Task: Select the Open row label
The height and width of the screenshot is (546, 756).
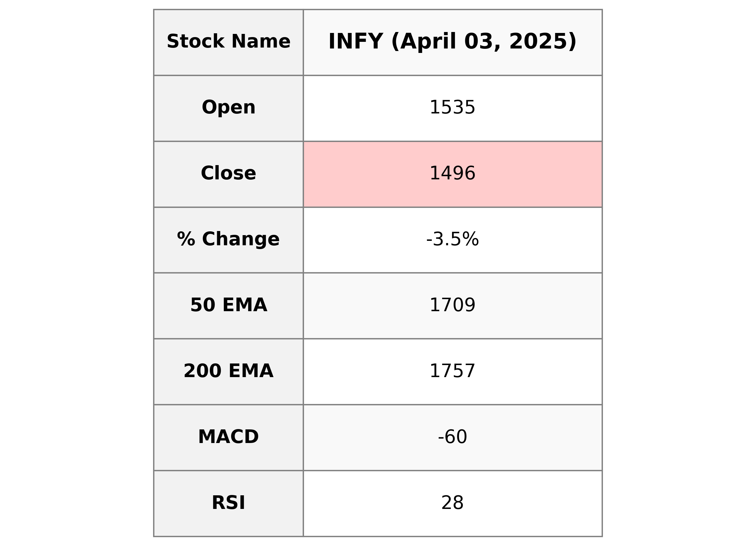Action: coord(228,108)
